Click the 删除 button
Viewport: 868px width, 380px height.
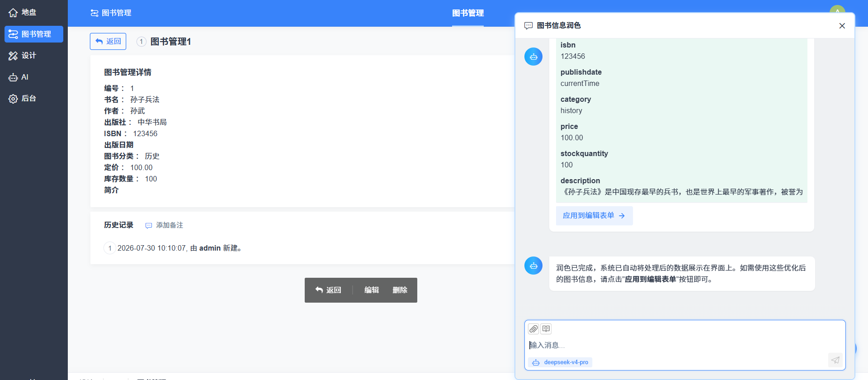[x=400, y=290]
